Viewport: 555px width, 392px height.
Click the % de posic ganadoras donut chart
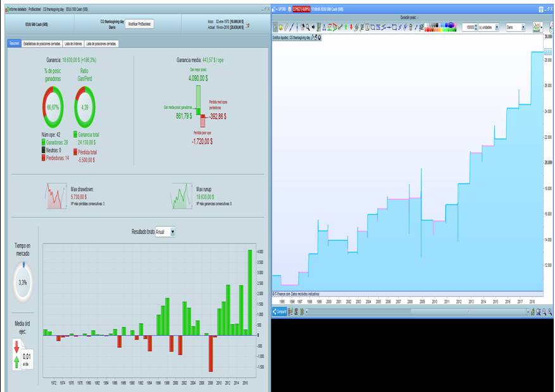click(53, 107)
